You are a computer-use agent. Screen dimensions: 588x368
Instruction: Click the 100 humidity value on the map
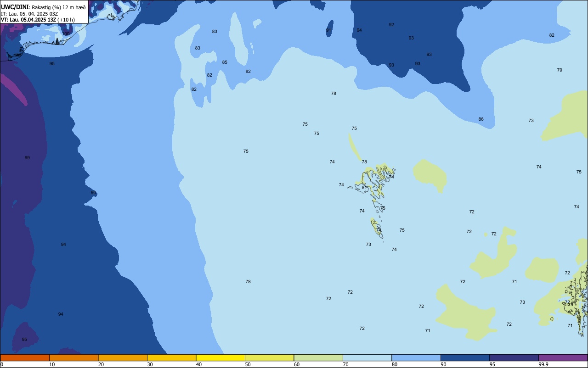click(x=66, y=34)
